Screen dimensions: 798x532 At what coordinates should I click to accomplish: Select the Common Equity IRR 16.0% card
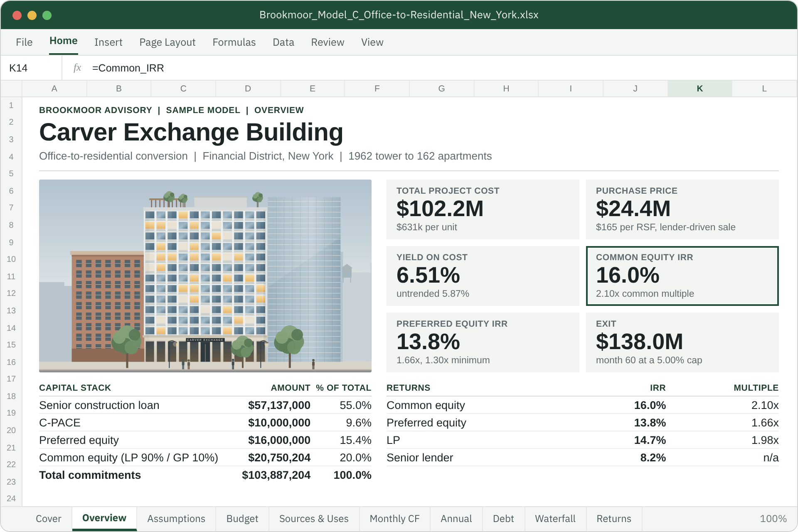click(x=682, y=276)
